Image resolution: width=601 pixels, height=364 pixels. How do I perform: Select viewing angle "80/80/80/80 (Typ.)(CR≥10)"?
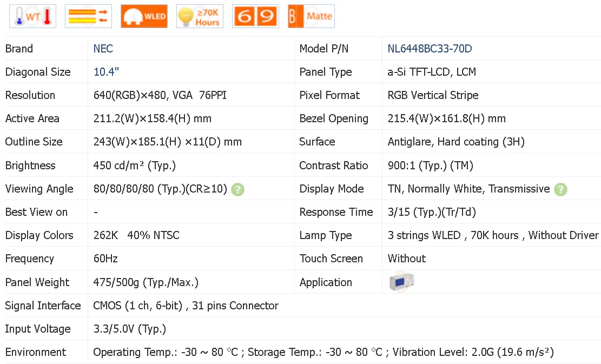(160, 189)
